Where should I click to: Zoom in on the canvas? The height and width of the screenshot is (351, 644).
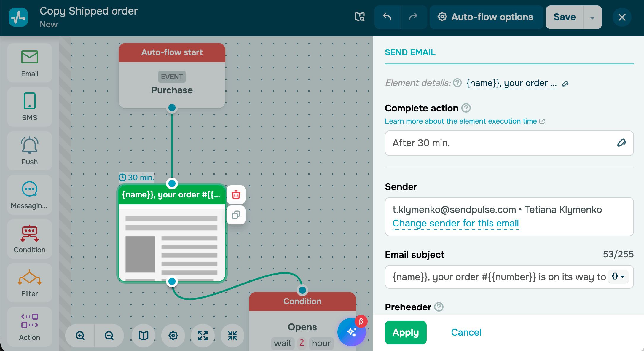[80, 336]
